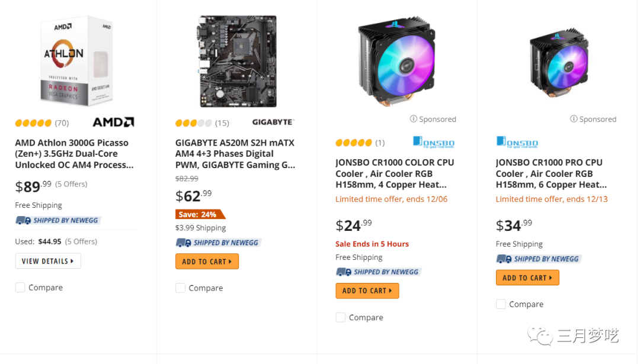Open the GIGABYTE motherboard product image
640x364 pixels.
pyautogui.click(x=236, y=61)
